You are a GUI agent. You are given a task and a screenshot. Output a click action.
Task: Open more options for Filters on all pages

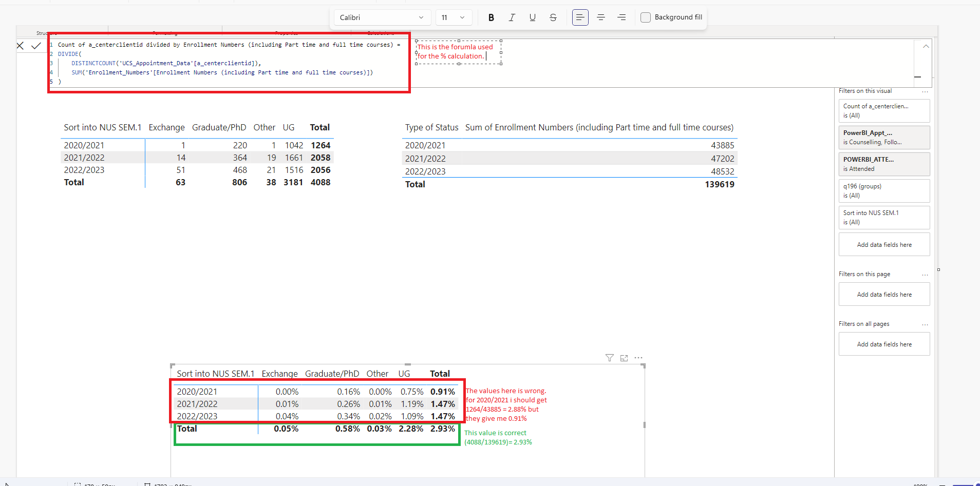click(x=925, y=324)
